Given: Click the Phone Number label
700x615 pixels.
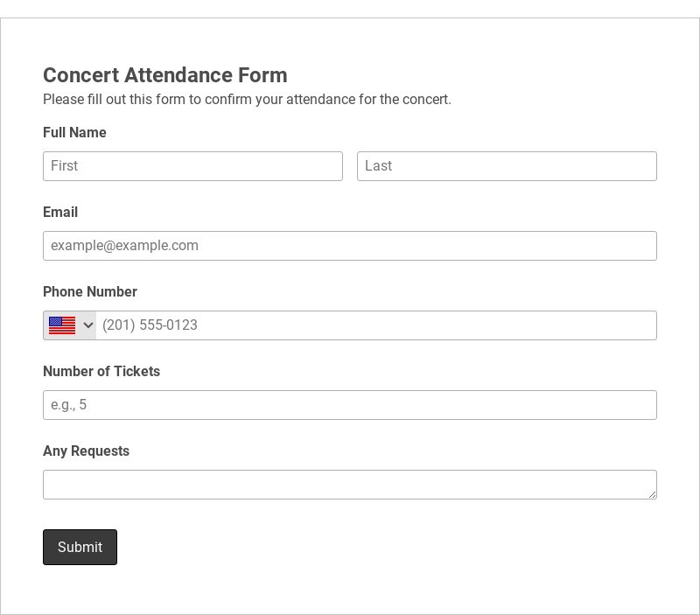Looking at the screenshot, I should coord(90,292).
